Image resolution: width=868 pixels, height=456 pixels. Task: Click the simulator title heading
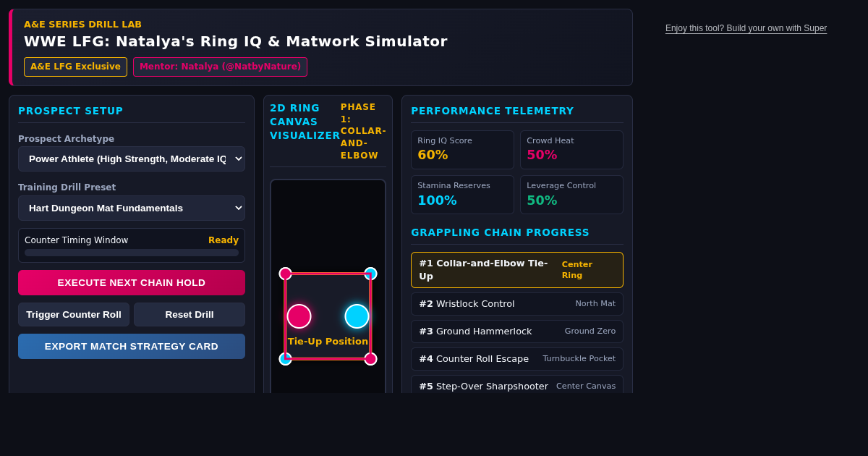tap(236, 41)
